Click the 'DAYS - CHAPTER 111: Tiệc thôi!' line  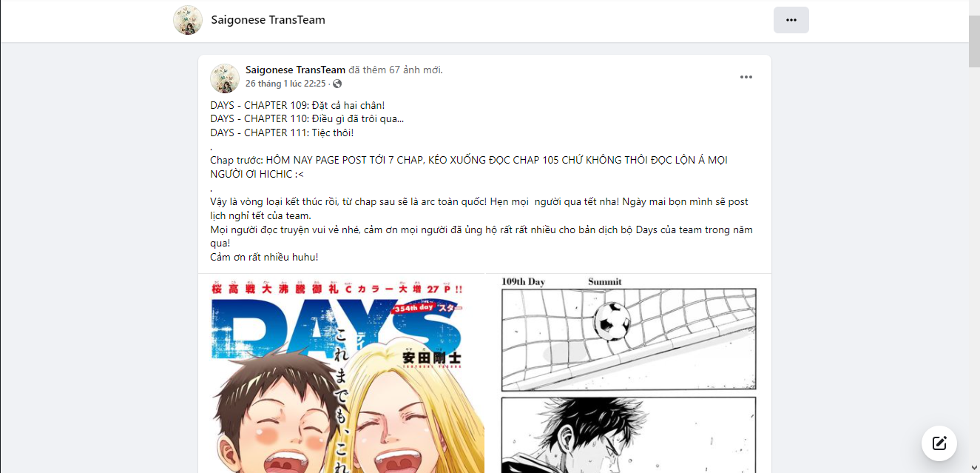pos(282,132)
